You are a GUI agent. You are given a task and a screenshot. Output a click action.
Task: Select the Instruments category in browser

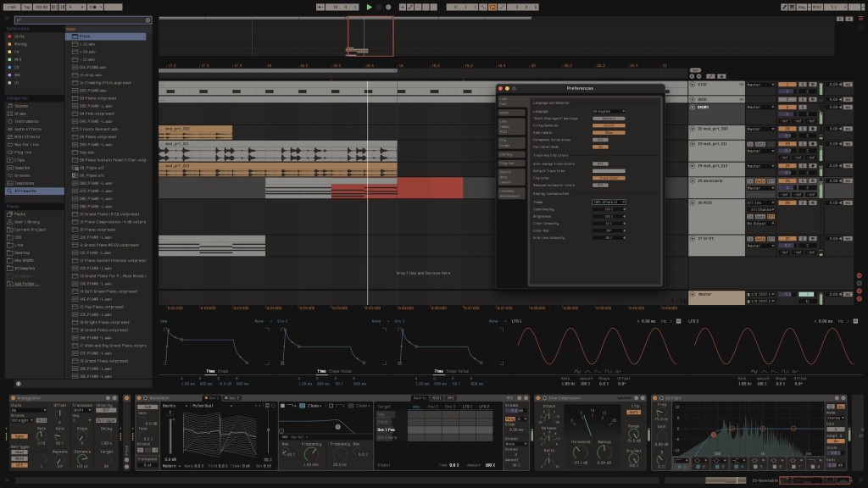[x=25, y=120]
